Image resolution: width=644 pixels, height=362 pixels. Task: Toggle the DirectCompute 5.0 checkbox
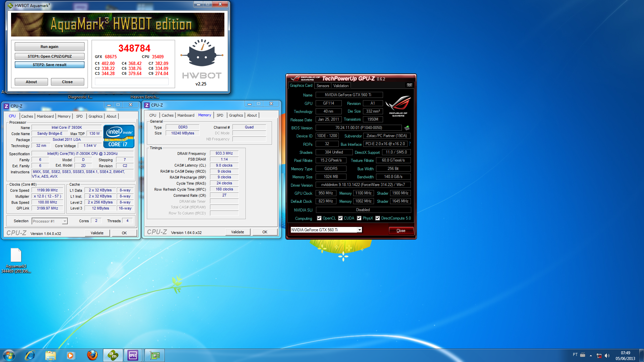378,218
